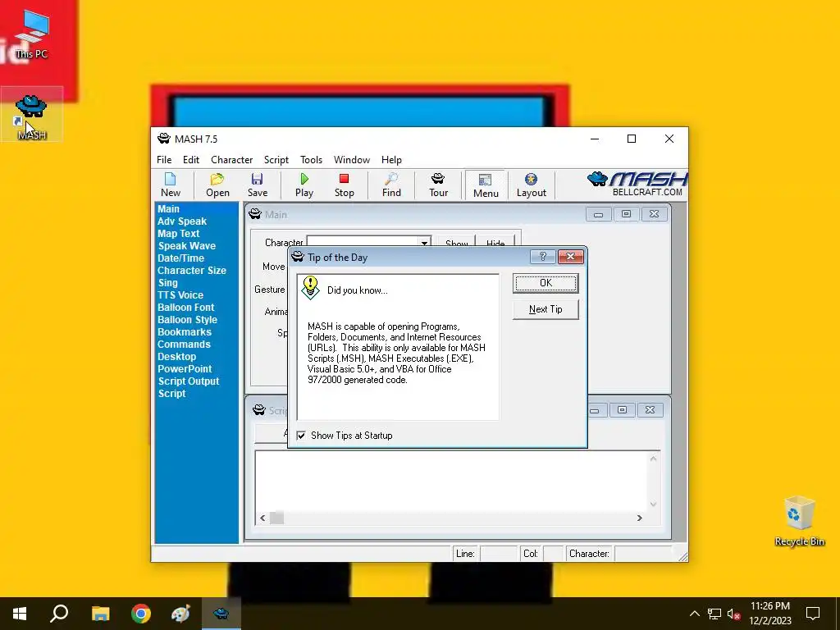840x630 pixels.
Task: Click the Find magnifier icon in toolbar
Action: coord(391,185)
